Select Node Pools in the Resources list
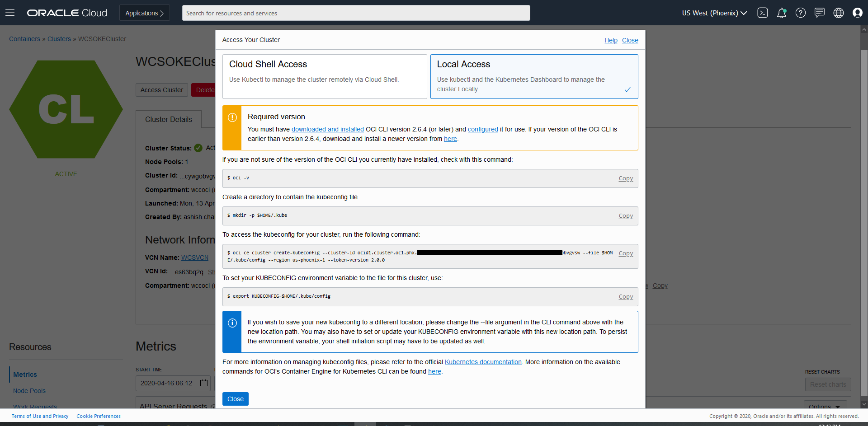The width and height of the screenshot is (868, 426). (x=29, y=391)
